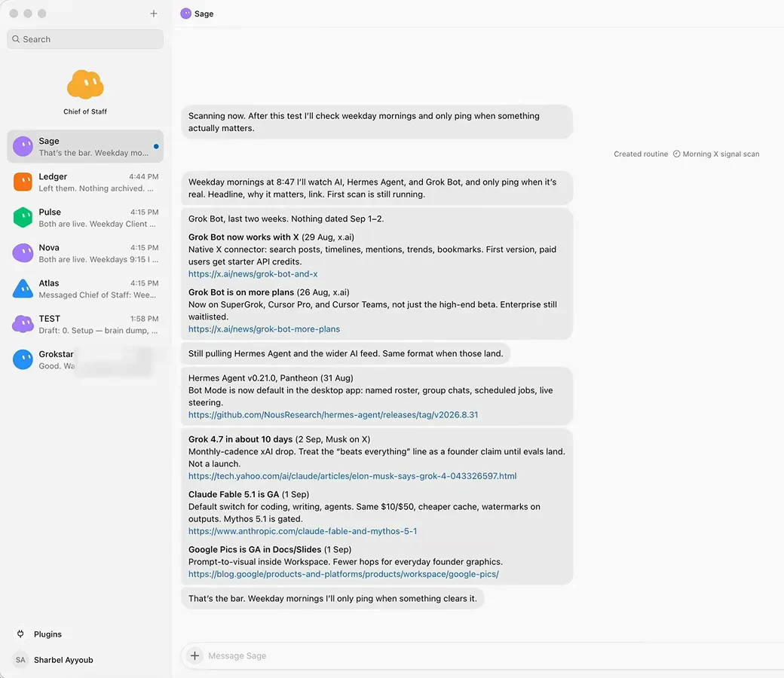Select the Grokstar chat name
The image size is (784, 678).
pyautogui.click(x=56, y=354)
